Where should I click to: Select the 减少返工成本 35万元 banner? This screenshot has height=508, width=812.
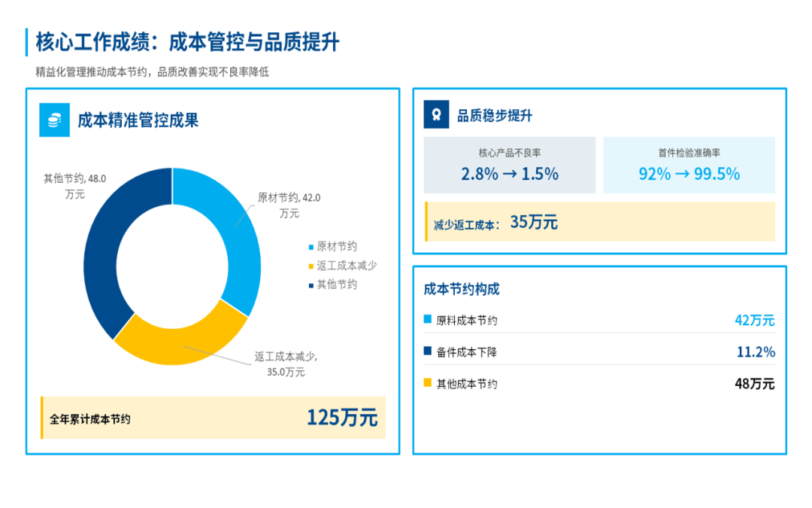tap(600, 222)
